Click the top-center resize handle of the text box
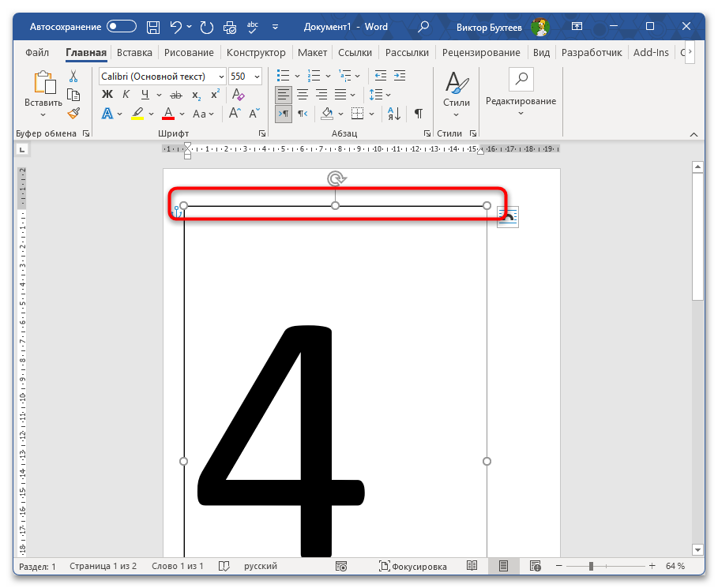The height and width of the screenshot is (588, 718). tap(336, 206)
